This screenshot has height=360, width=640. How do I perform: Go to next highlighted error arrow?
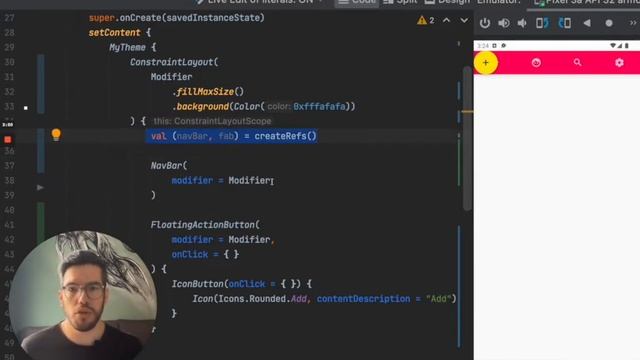point(464,20)
